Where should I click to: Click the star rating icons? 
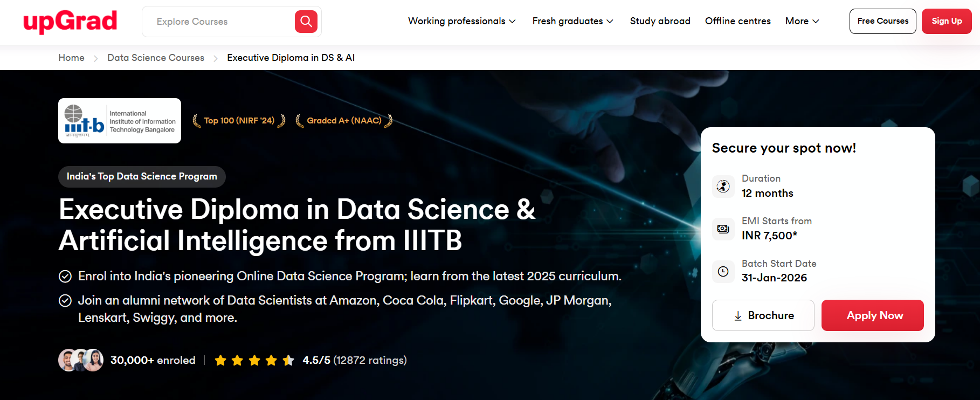click(254, 360)
